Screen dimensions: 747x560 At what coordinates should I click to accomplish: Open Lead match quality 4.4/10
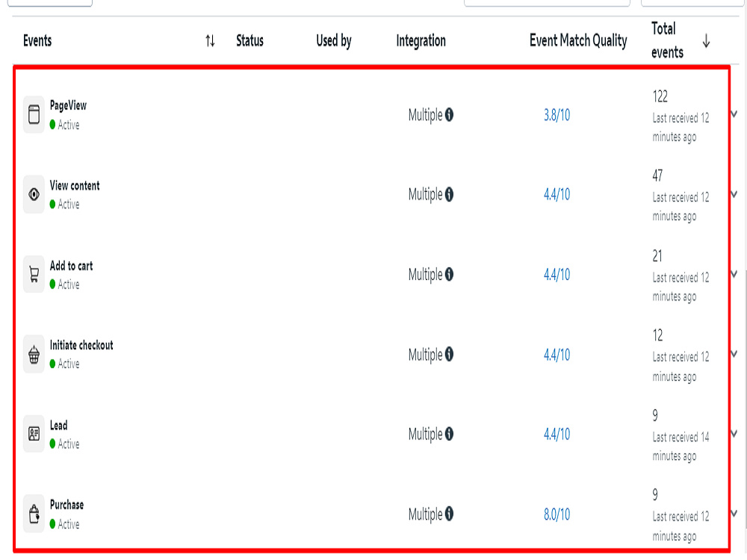coord(557,434)
